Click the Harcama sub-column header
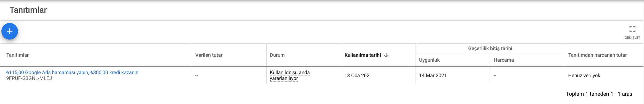Viewport: 644px width, 104px height. click(504, 60)
